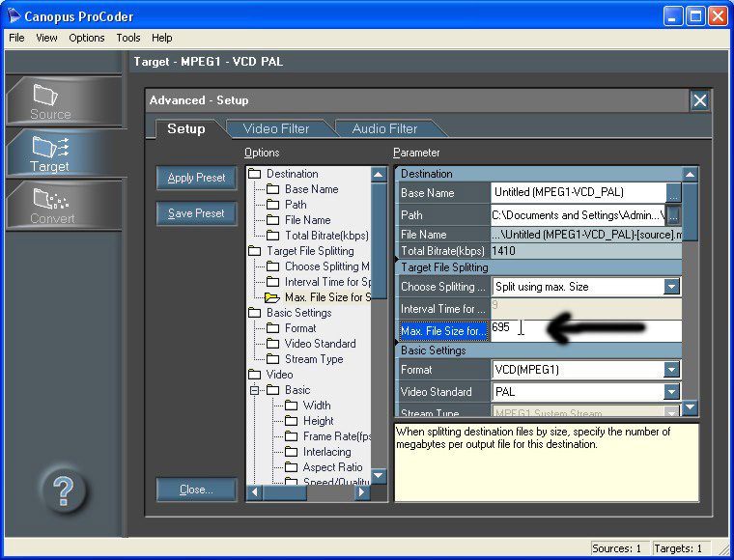Click Options tree horizontal scroll right arrow

362,492
